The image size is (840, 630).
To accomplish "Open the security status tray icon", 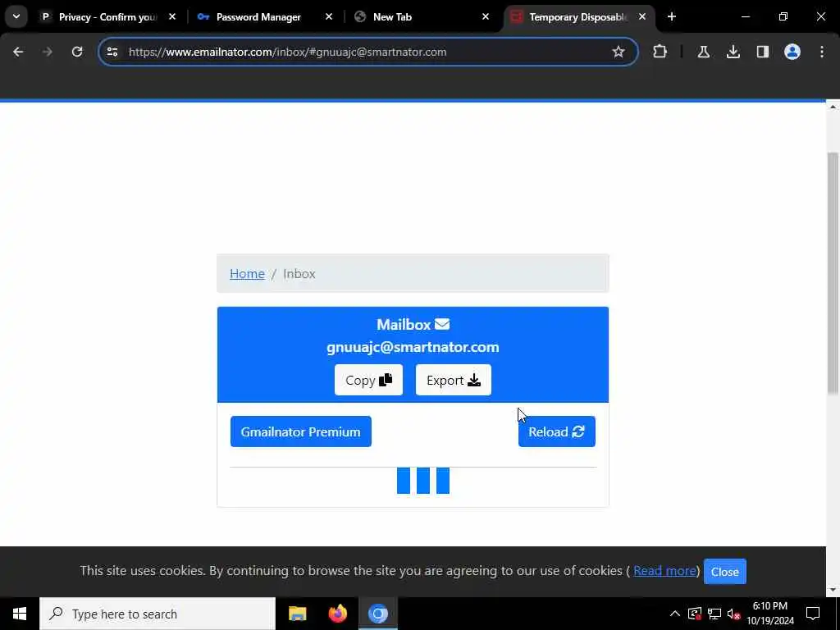I will (695, 614).
